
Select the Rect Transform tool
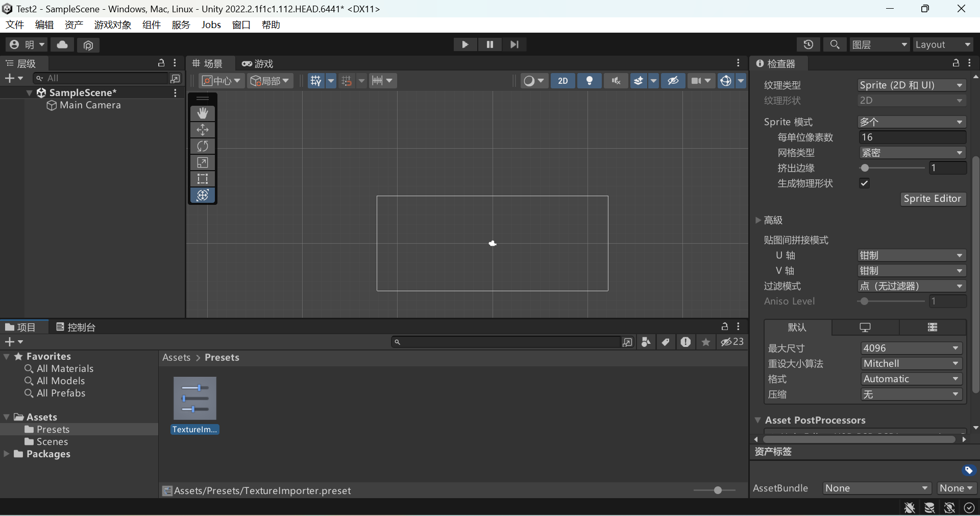[x=203, y=179]
